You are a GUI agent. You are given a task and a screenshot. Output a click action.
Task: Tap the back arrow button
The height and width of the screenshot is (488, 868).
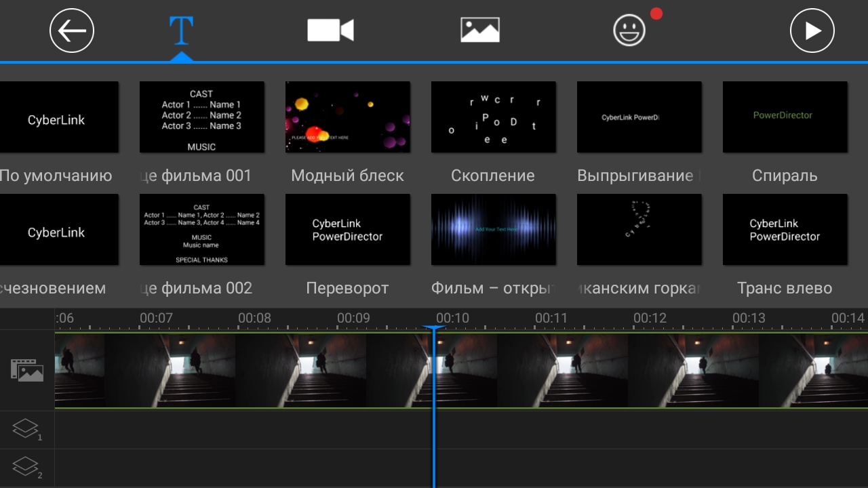point(72,30)
